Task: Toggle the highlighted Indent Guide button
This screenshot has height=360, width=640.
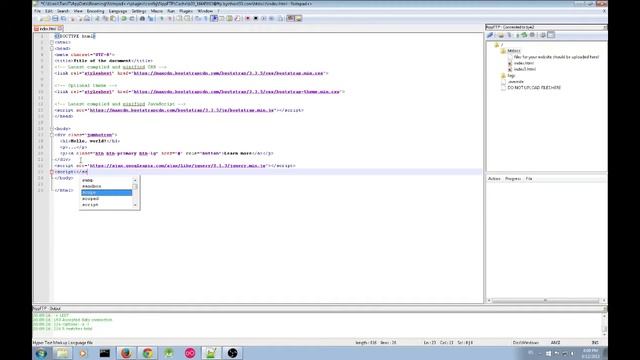Action: pos(214,18)
